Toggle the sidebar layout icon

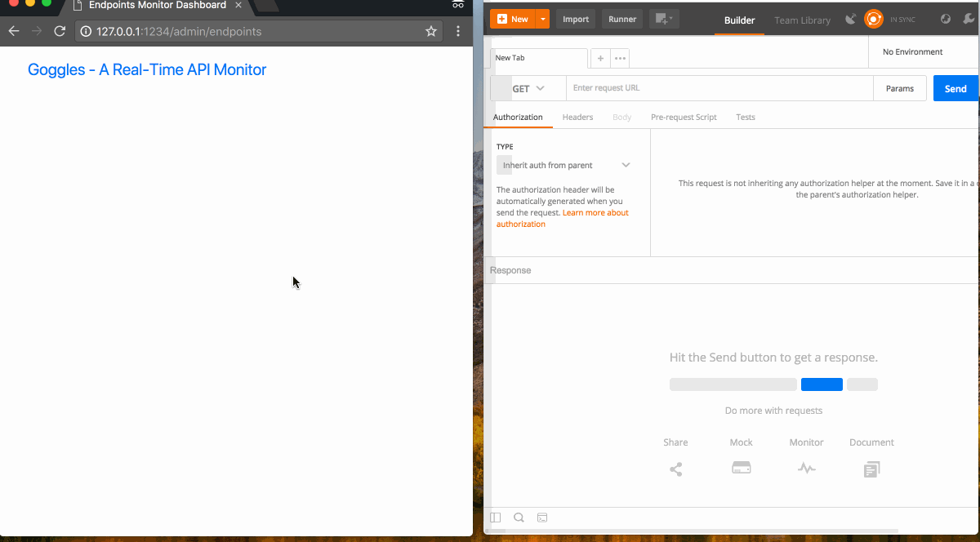tap(496, 518)
